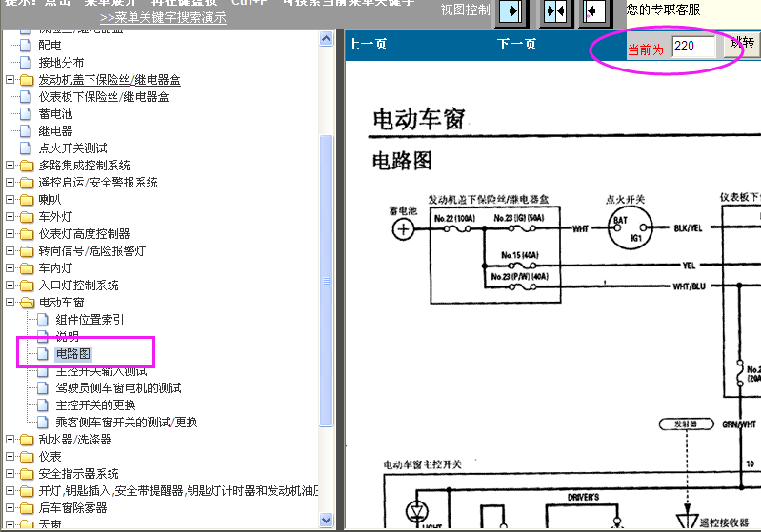Select the 电动车窗 folder label

(x=61, y=303)
